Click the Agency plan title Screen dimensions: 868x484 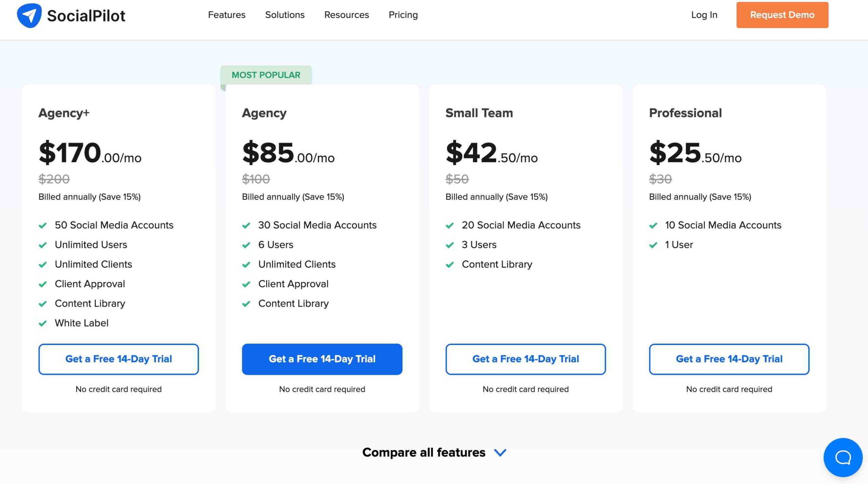(264, 113)
